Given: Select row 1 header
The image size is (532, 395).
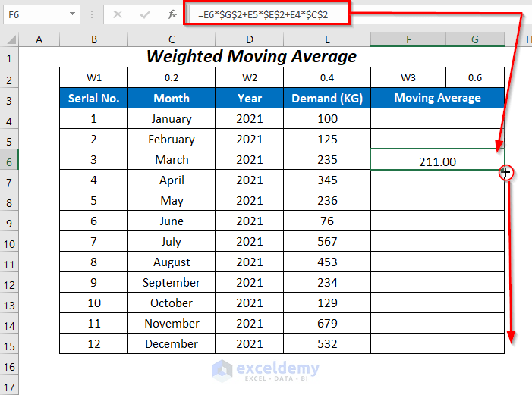Looking at the screenshot, I should click(9, 58).
